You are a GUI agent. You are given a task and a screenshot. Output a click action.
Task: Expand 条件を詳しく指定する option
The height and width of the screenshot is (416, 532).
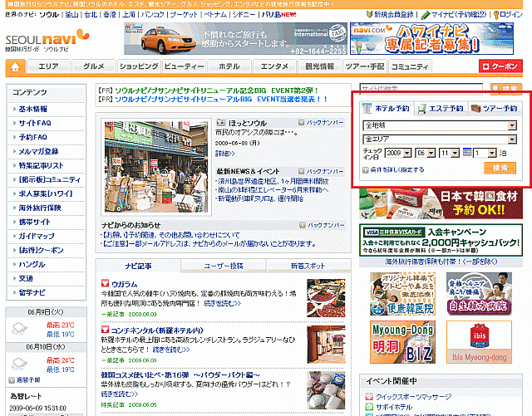click(393, 170)
